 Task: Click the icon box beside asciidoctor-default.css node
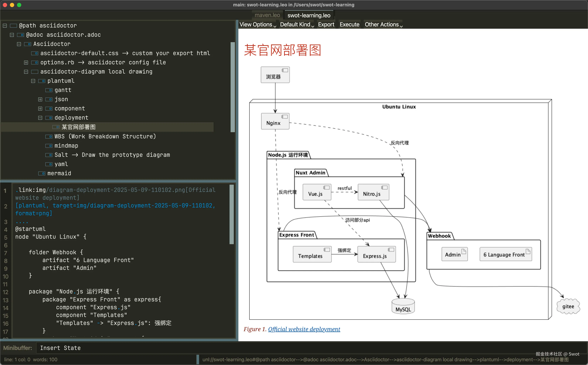[35, 53]
